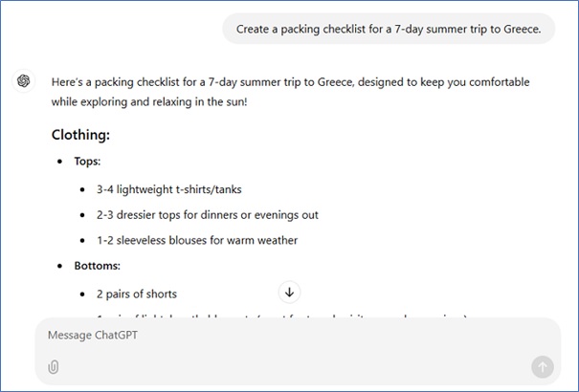The image size is (579, 392).
Task: Click the scroll-to-bottom down arrow button
Action: point(290,292)
